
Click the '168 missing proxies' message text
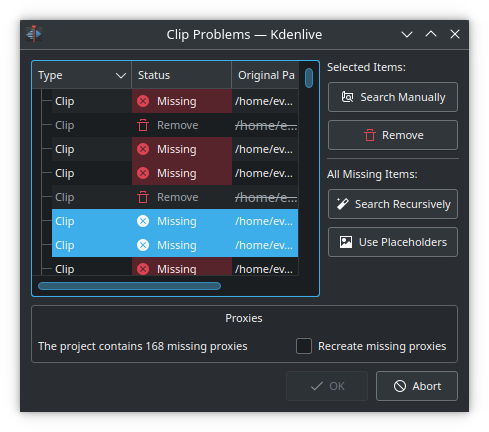coord(143,346)
